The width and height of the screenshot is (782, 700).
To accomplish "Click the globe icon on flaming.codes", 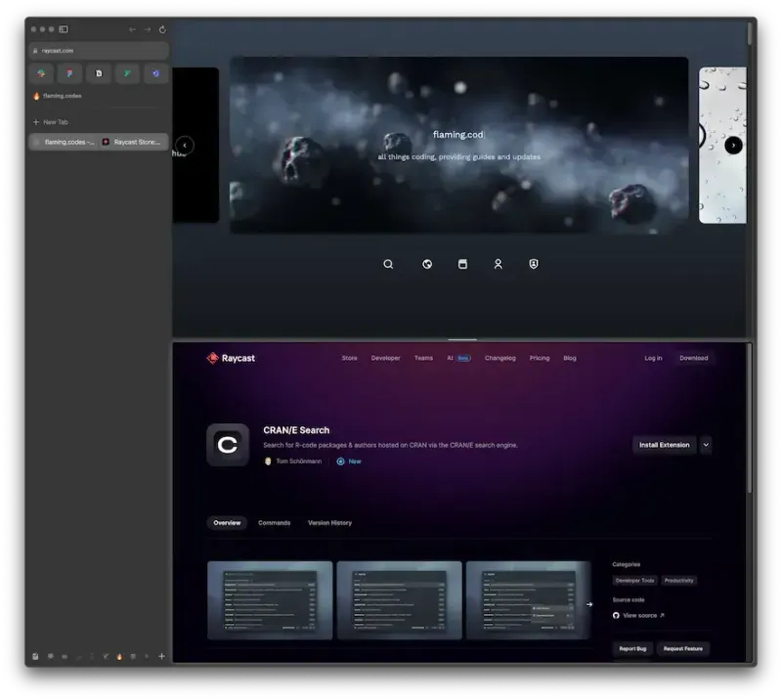I will point(427,264).
